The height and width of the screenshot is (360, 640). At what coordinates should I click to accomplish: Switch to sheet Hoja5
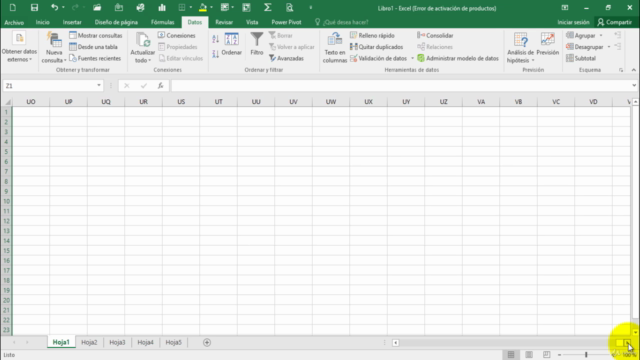[x=173, y=342]
